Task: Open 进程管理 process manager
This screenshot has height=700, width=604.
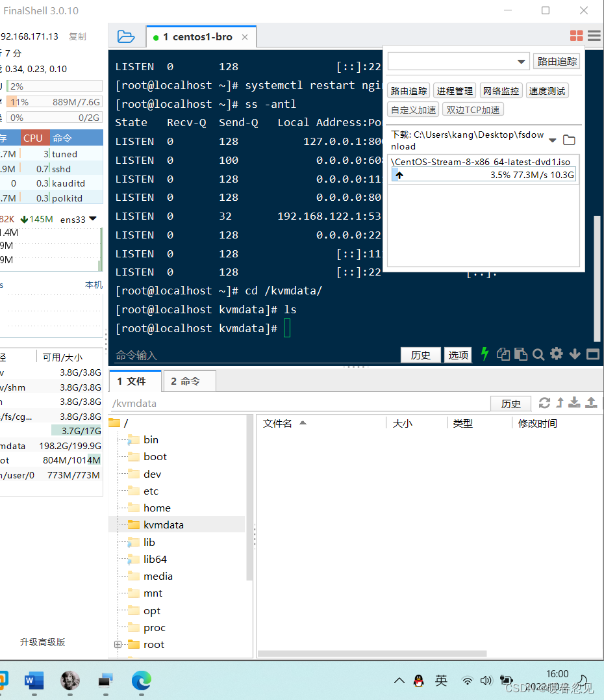Action: (x=455, y=91)
